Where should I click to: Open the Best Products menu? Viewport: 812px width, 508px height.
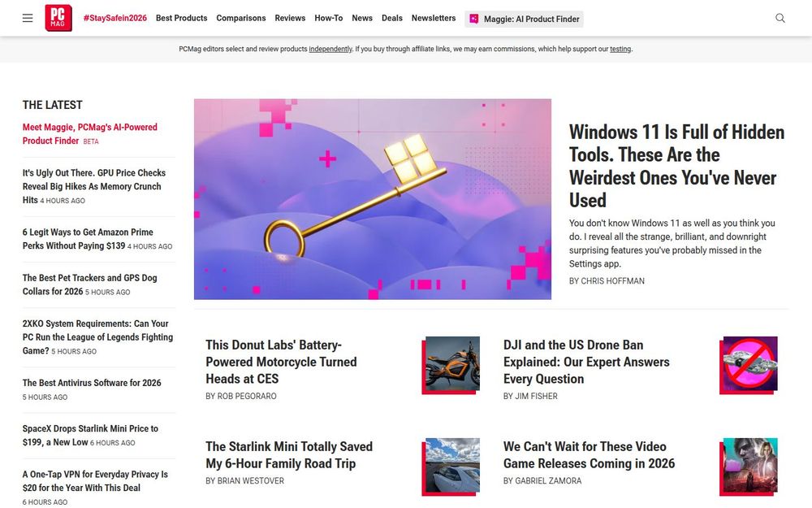pos(181,18)
